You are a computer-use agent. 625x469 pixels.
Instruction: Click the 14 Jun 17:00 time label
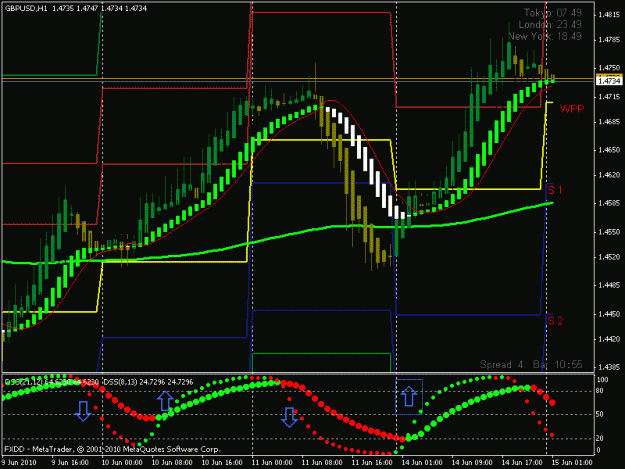pos(521,463)
